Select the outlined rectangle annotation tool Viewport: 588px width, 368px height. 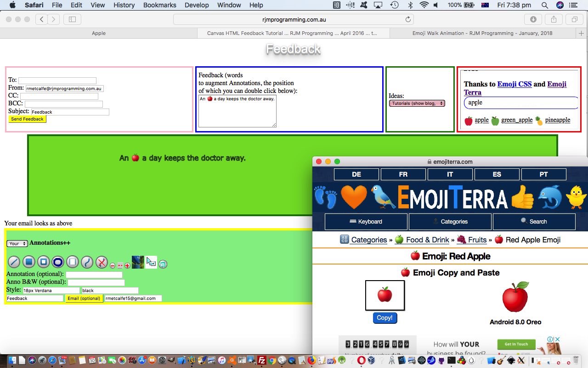tap(44, 262)
